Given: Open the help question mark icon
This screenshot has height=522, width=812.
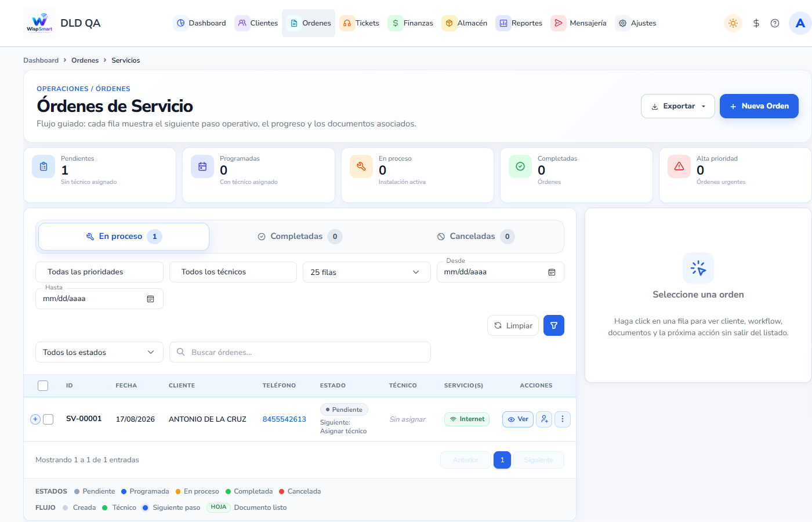Looking at the screenshot, I should (x=775, y=23).
